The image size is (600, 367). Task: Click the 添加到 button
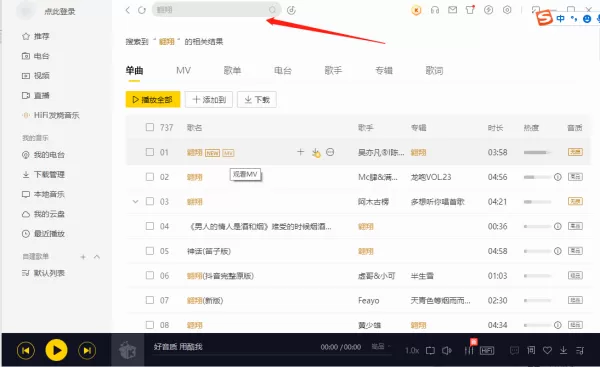click(x=209, y=99)
